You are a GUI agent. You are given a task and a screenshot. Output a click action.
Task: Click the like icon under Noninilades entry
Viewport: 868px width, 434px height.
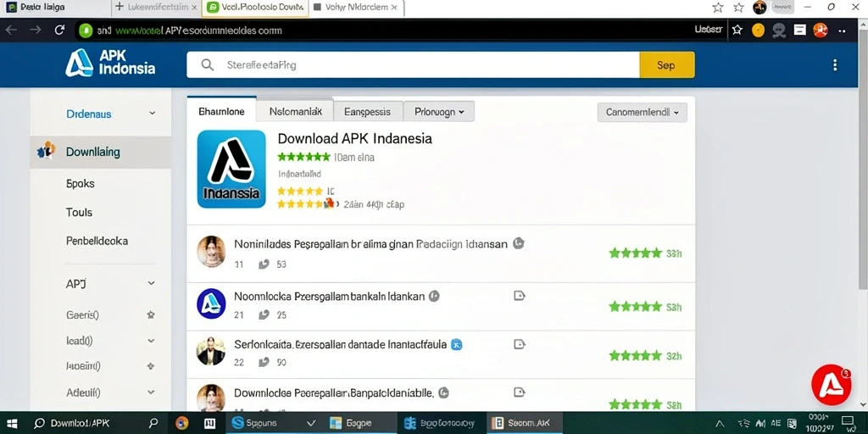pyautogui.click(x=264, y=264)
